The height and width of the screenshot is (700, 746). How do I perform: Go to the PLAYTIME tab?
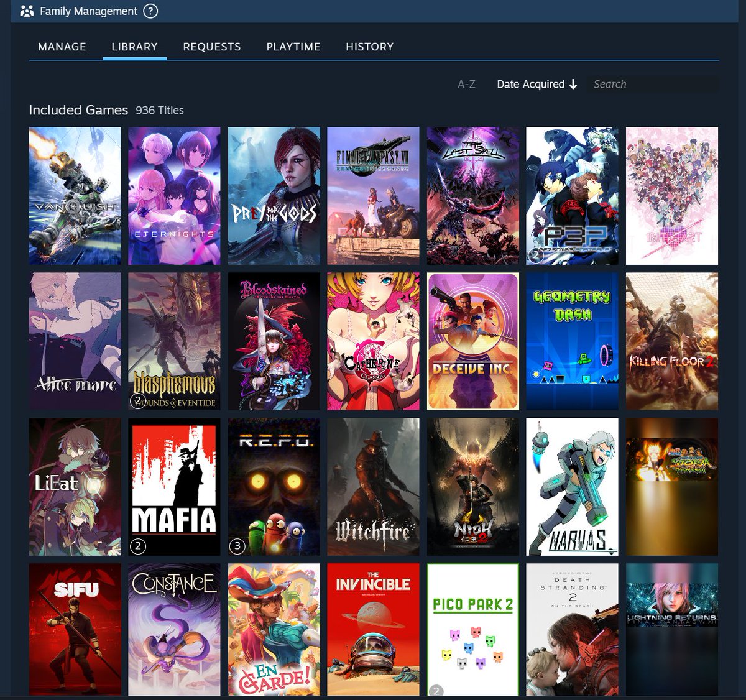coord(293,47)
